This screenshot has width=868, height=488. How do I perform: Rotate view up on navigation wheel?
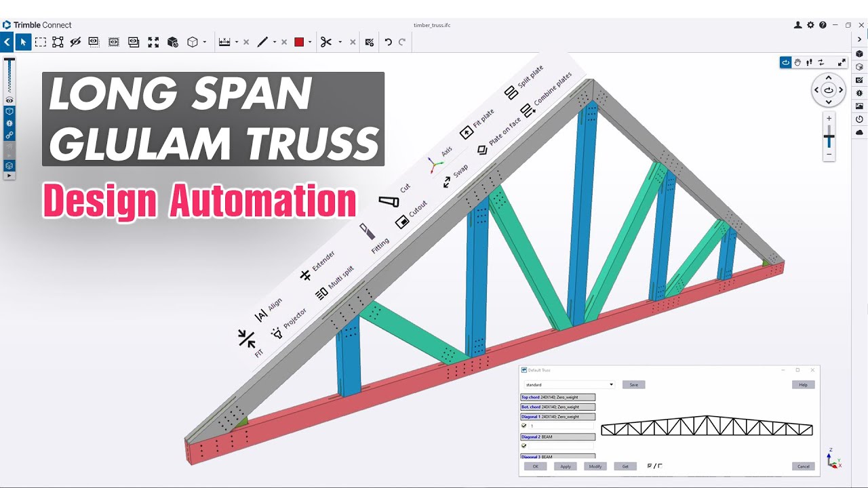tap(829, 78)
